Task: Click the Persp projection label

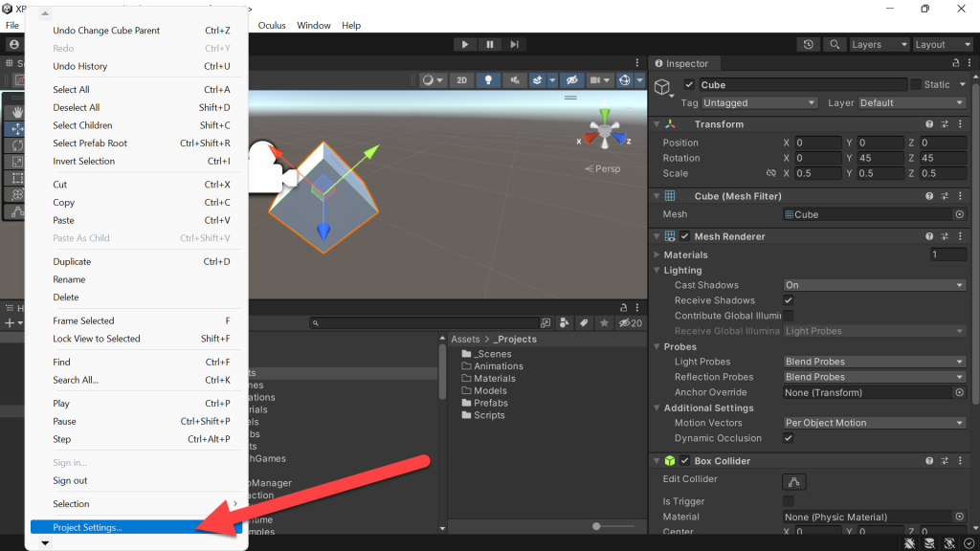Action: [603, 168]
